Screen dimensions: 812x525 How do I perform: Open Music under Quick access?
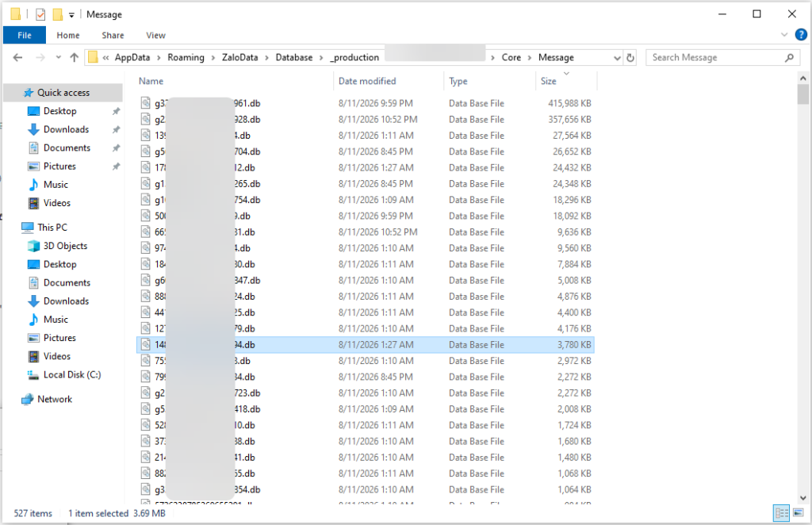56,184
